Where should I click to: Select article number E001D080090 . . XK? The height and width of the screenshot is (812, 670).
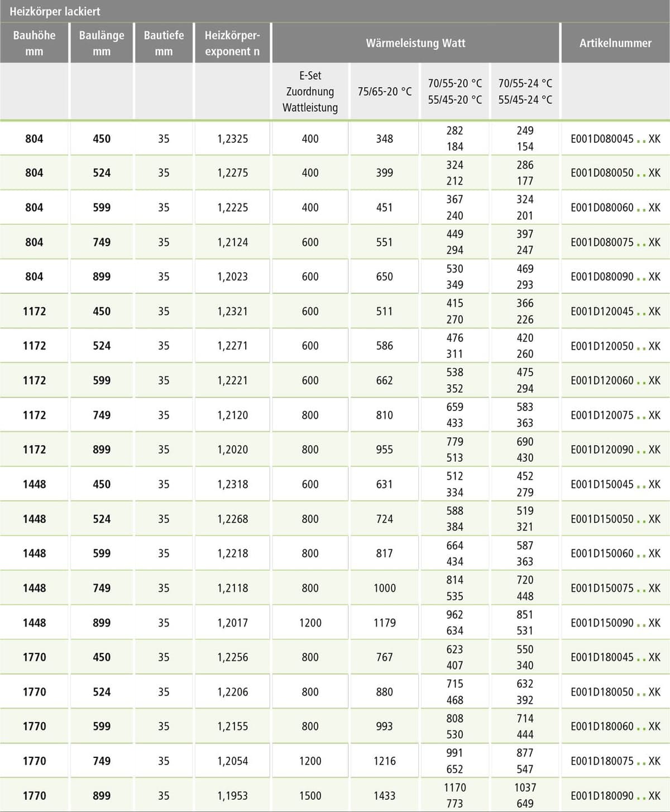point(615,277)
